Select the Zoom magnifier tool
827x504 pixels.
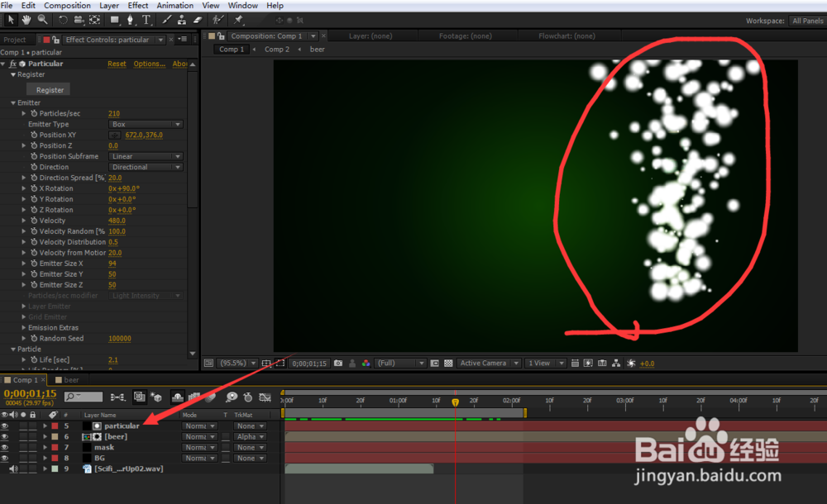click(43, 20)
